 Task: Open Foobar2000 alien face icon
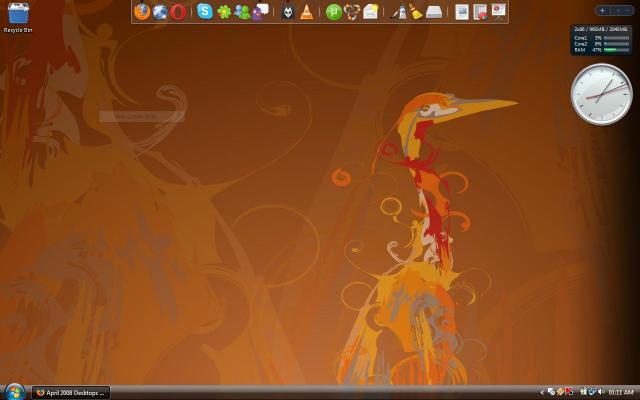[288, 12]
